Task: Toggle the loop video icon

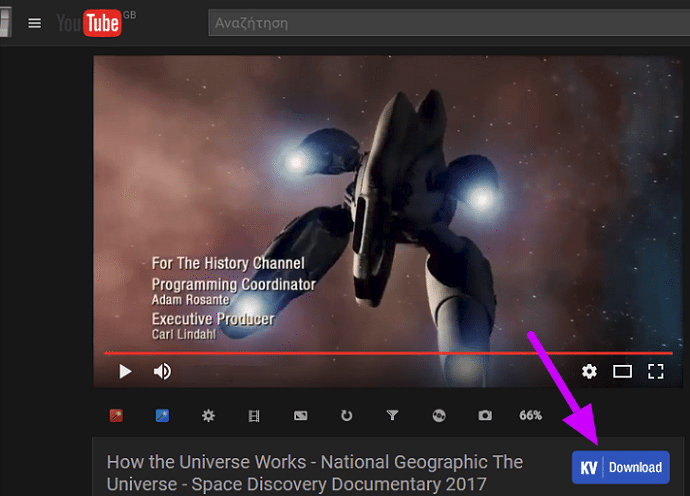Action: (x=347, y=415)
